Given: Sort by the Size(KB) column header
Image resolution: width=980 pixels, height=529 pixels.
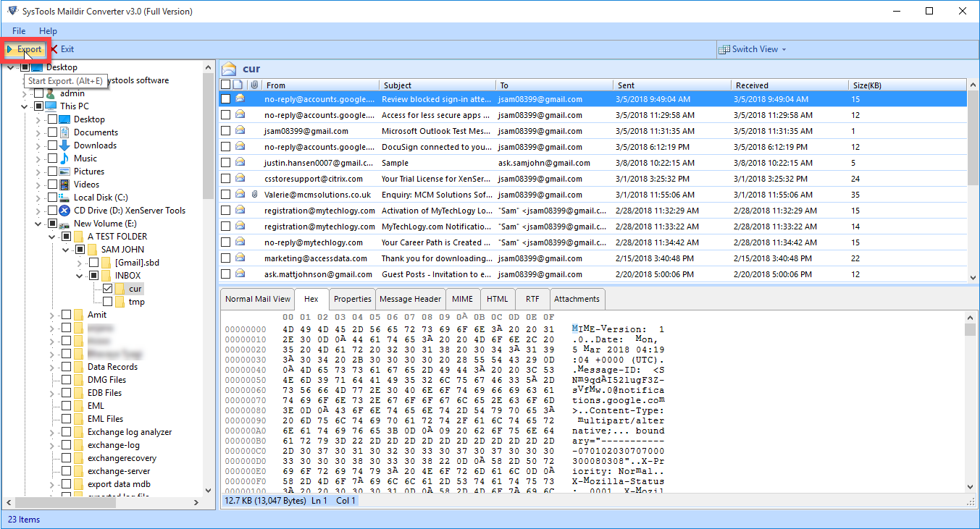Looking at the screenshot, I should (908, 85).
